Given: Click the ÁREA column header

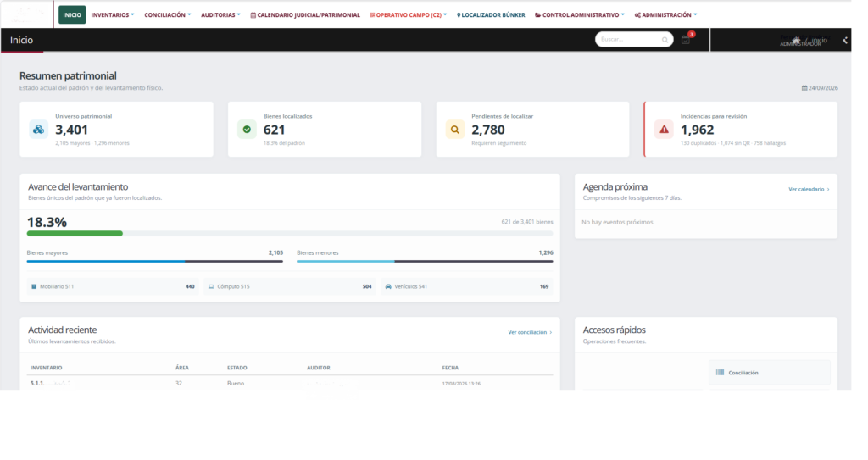Looking at the screenshot, I should (182, 368).
